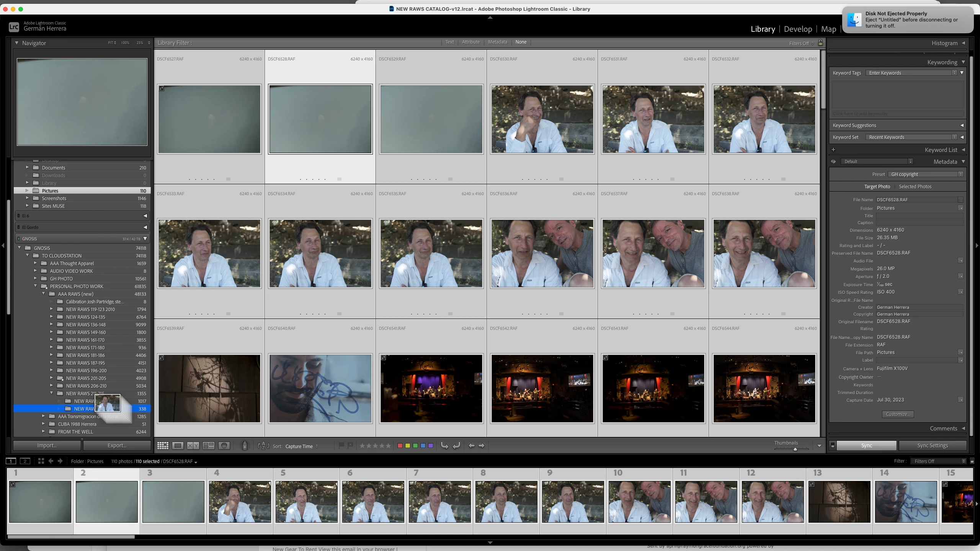This screenshot has width=980, height=551.
Task: Click the Import button
Action: click(x=47, y=445)
